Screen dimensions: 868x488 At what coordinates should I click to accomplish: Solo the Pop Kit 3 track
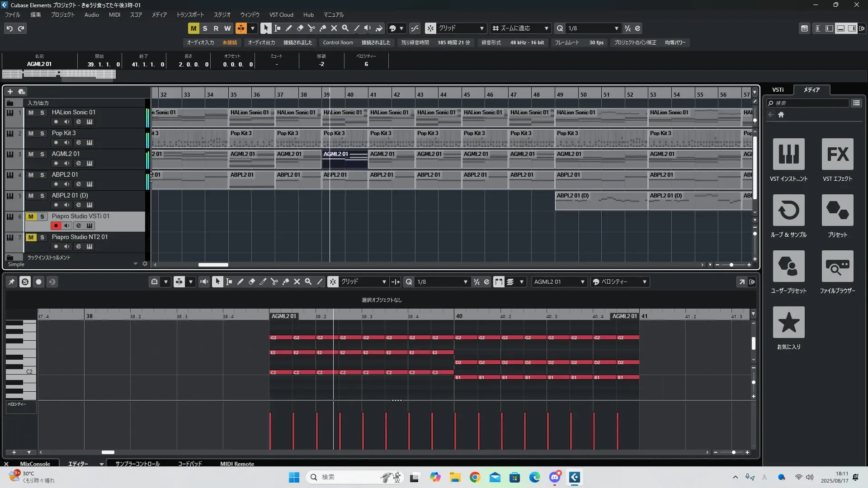(x=42, y=133)
